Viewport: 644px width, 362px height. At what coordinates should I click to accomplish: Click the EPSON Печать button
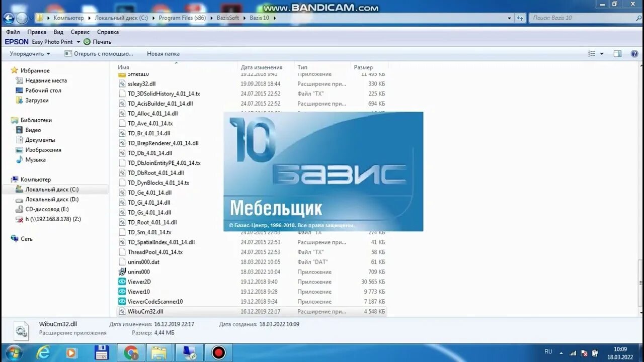click(x=98, y=42)
